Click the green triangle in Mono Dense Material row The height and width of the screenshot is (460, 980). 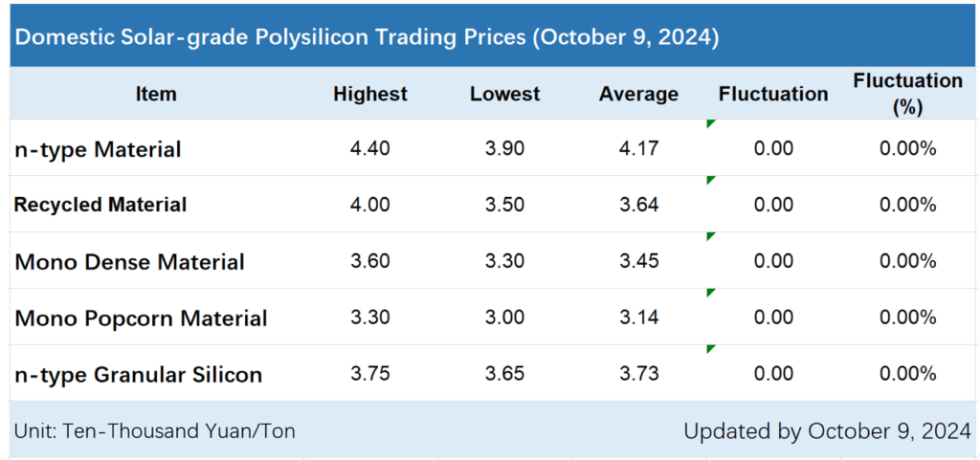coord(710,236)
